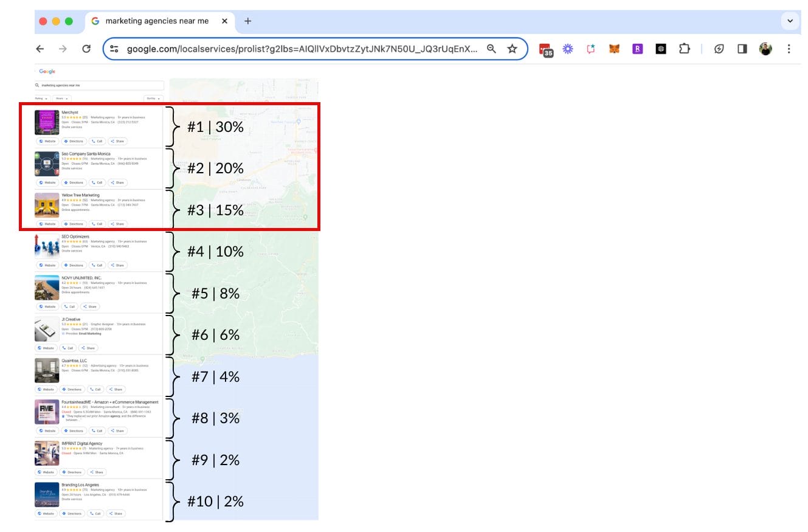Open Seo Company Santa Monica listing title

[86, 154]
